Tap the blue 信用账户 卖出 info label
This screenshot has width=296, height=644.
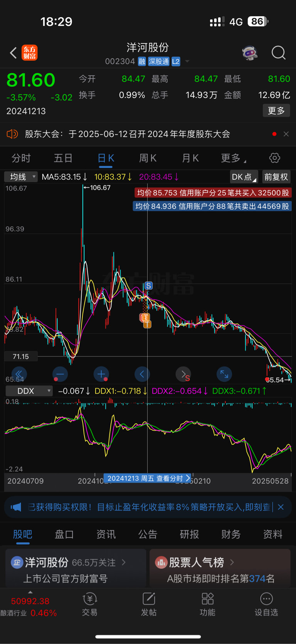(x=212, y=206)
